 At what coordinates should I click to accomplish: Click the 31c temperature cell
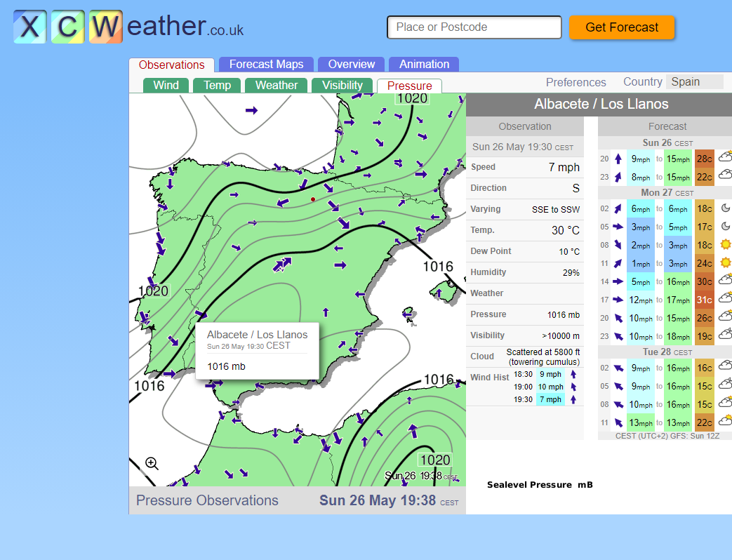[704, 300]
